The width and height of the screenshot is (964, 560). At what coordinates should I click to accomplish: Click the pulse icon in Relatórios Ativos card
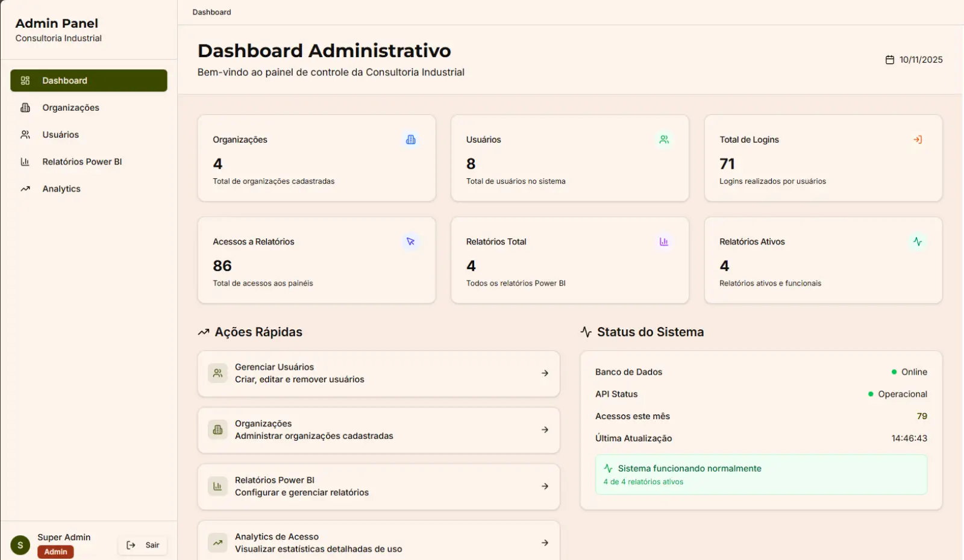(918, 241)
